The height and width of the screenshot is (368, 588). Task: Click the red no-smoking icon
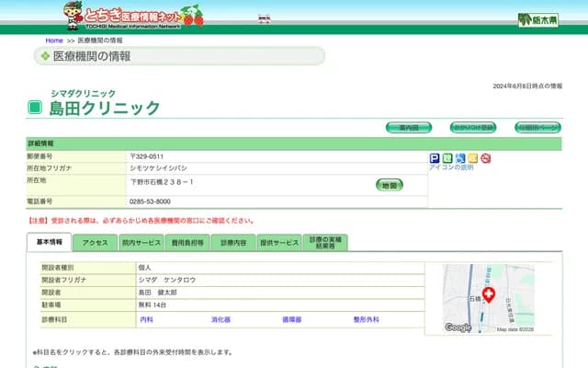click(x=485, y=158)
